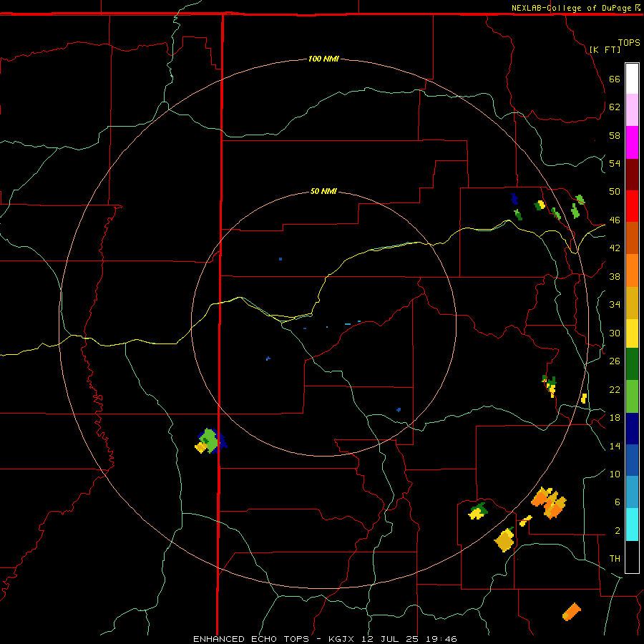Click the legend value '26'
This screenshot has width=644, height=644.
(615, 361)
